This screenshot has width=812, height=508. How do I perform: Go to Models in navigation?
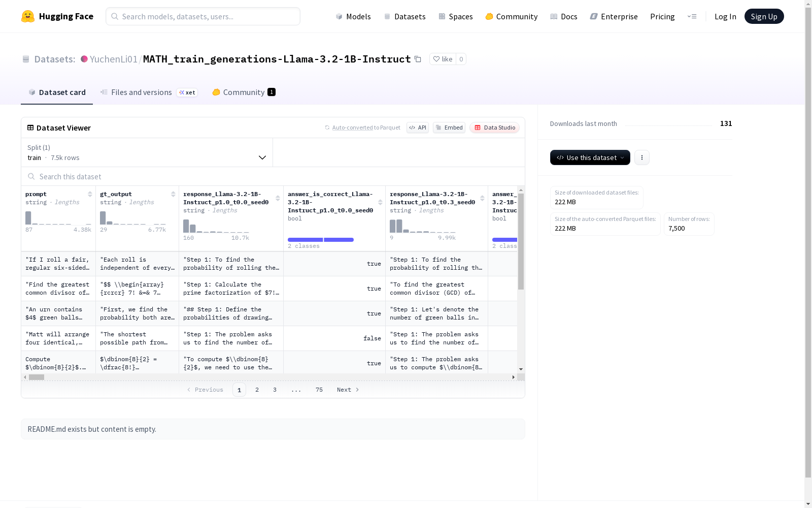pyautogui.click(x=353, y=16)
